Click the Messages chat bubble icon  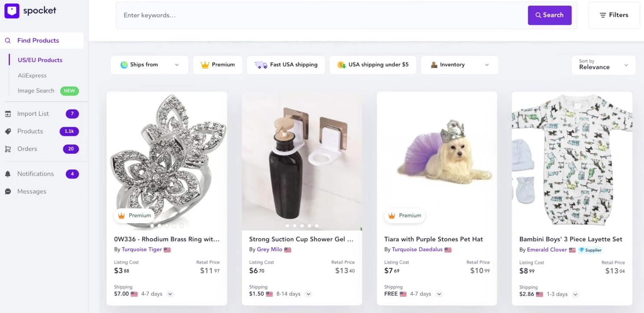coord(8,191)
